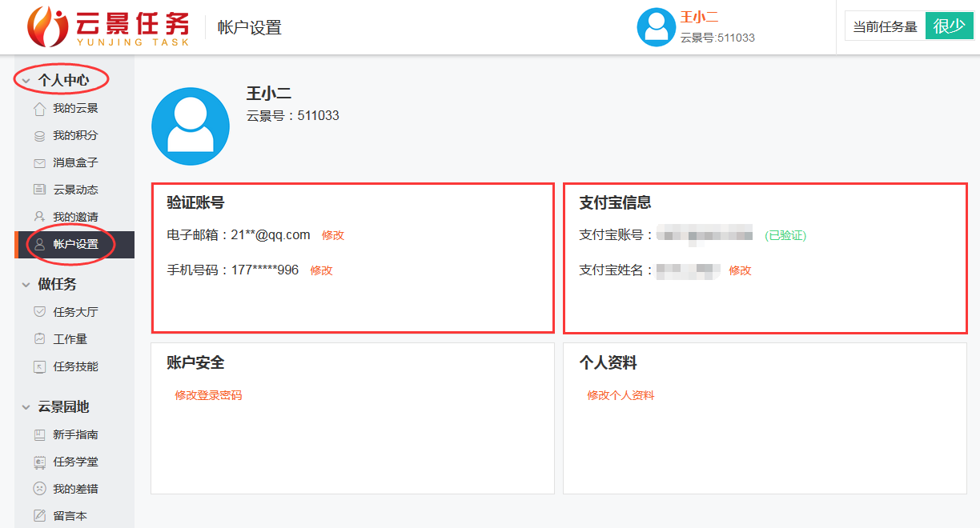Click the 工作量 chart icon
Screen dimensions: 980x528
39,339
